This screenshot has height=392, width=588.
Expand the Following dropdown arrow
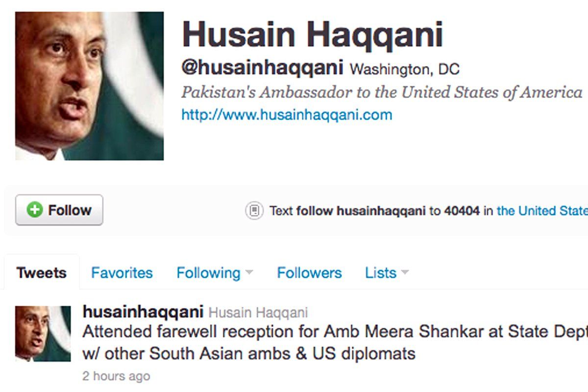(x=249, y=273)
